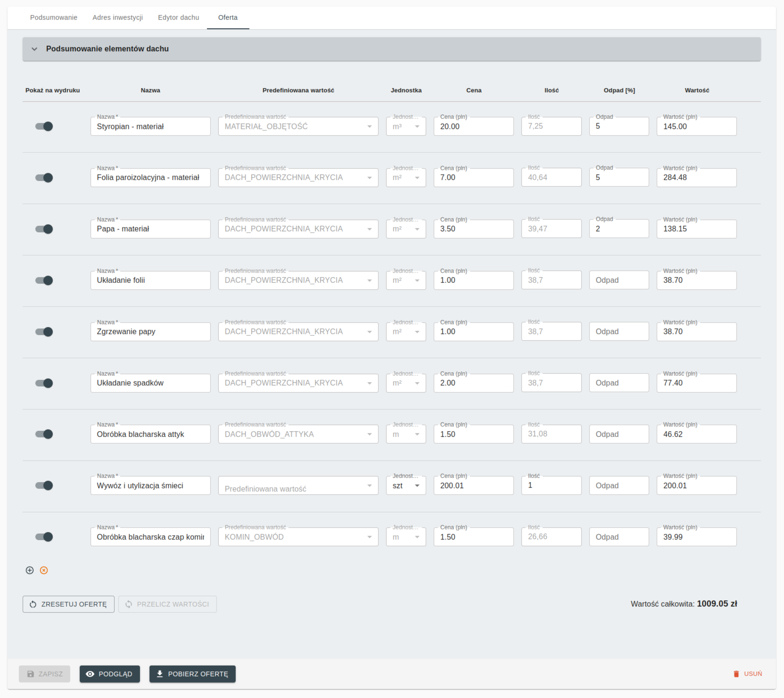Click the Styropian - materiał name field
This screenshot has height=698, width=784.
[x=150, y=126]
